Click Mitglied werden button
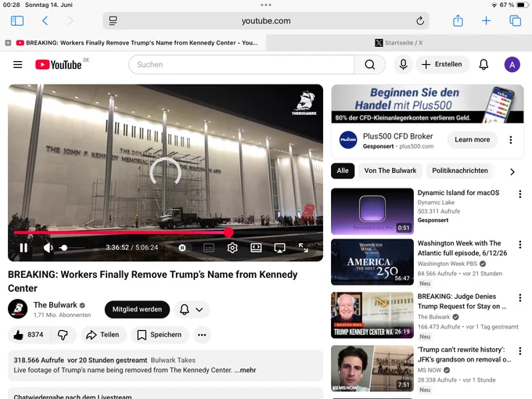Viewport: 532px width, 399px height. (x=137, y=310)
